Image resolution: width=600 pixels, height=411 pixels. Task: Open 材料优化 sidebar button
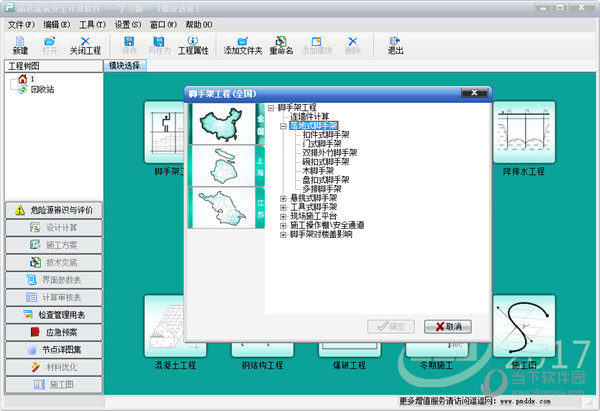pyautogui.click(x=54, y=367)
